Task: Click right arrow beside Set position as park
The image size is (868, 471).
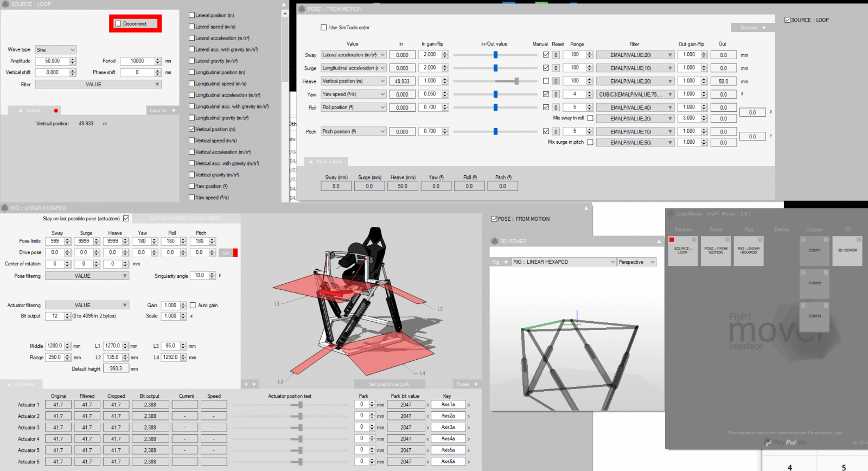Action: tap(254, 384)
